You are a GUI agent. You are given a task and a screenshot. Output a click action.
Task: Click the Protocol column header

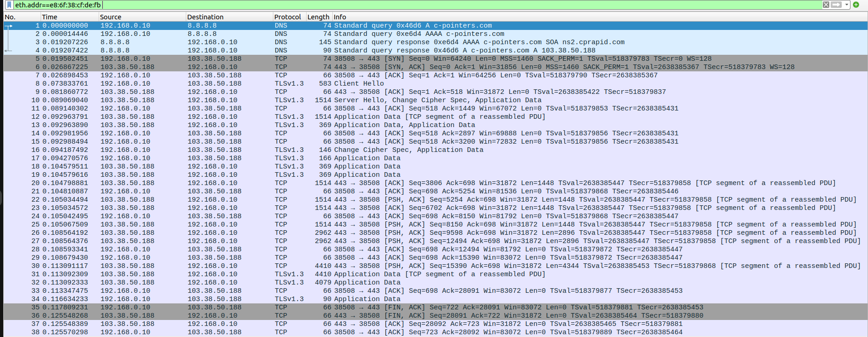click(x=287, y=17)
